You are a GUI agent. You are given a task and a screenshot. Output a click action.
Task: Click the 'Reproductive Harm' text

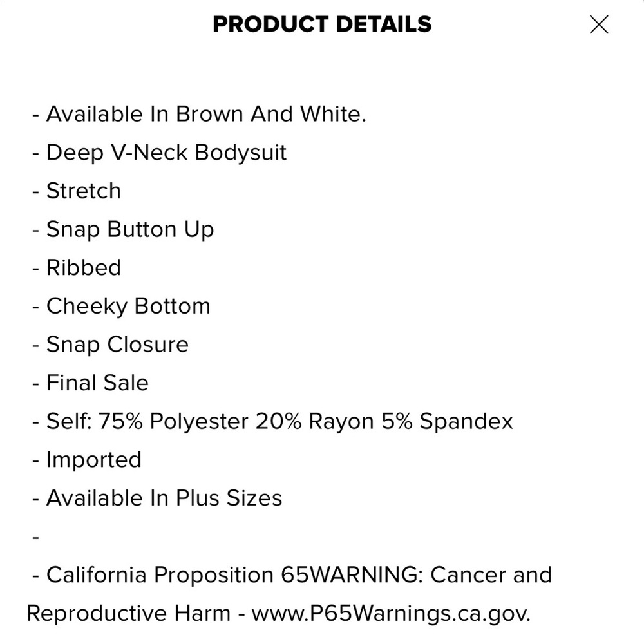tap(129, 613)
